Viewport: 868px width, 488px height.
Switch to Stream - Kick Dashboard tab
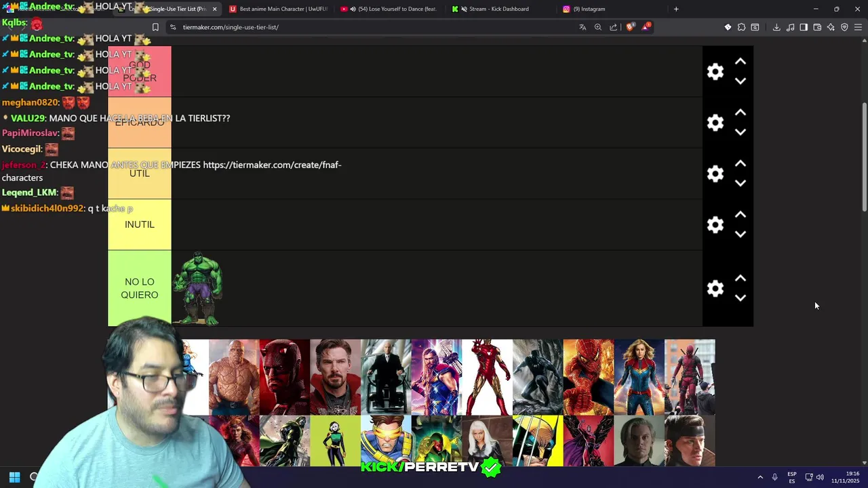coord(498,9)
